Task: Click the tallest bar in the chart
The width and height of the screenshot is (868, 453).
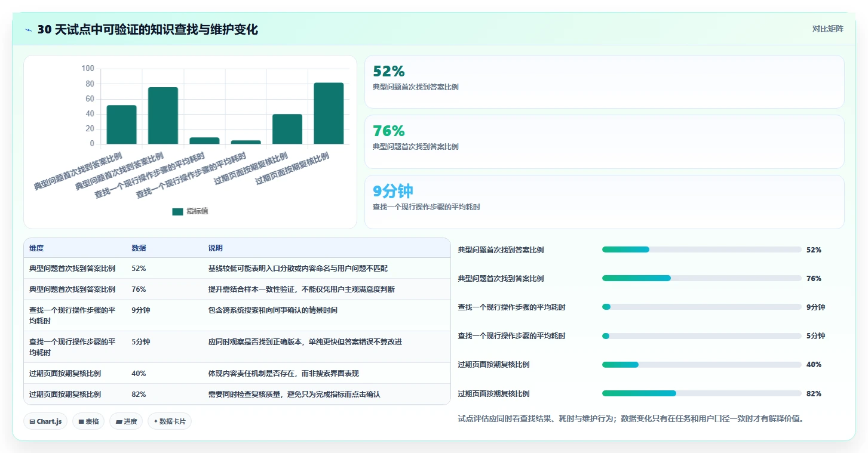Action: click(329, 113)
